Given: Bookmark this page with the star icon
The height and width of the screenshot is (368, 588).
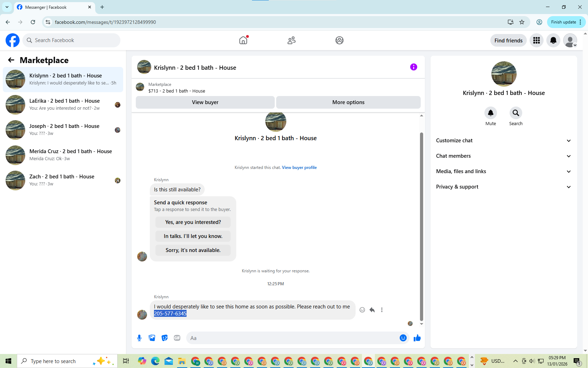Looking at the screenshot, I should [522, 22].
